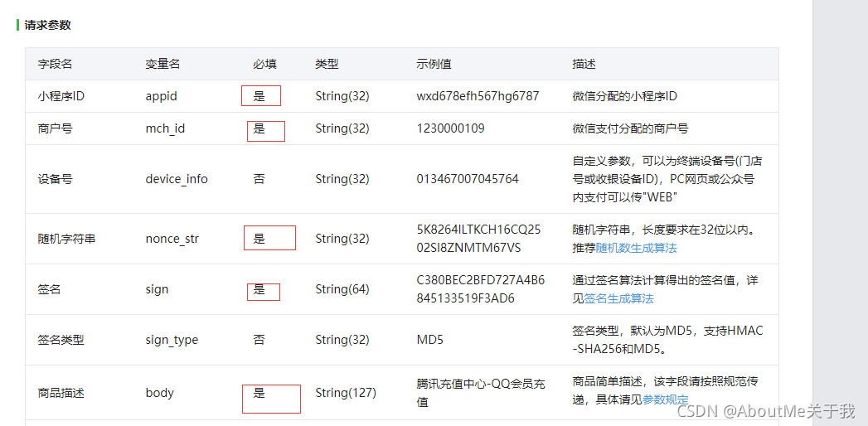Viewport: 868px width, 426px height.
Task: Open the 参数规定 link
Action: 666,400
